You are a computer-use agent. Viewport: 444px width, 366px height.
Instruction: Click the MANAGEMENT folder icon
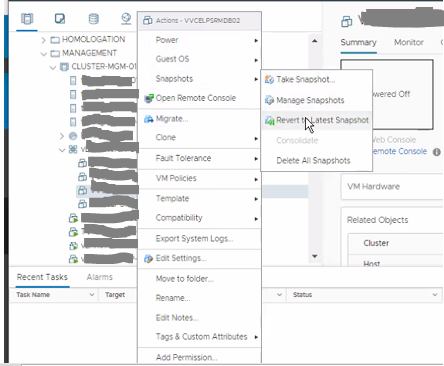(55, 53)
